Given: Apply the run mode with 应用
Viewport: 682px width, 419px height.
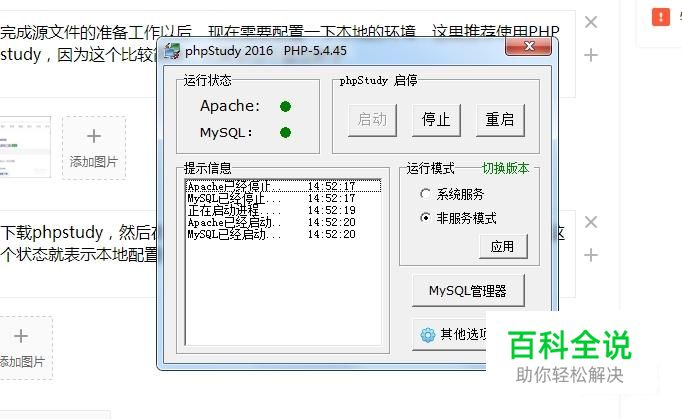Looking at the screenshot, I should coord(503,247).
